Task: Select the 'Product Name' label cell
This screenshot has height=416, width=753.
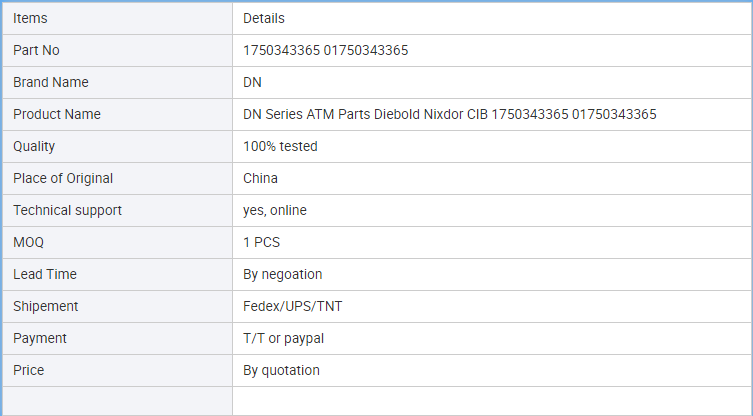Action: click(57, 114)
